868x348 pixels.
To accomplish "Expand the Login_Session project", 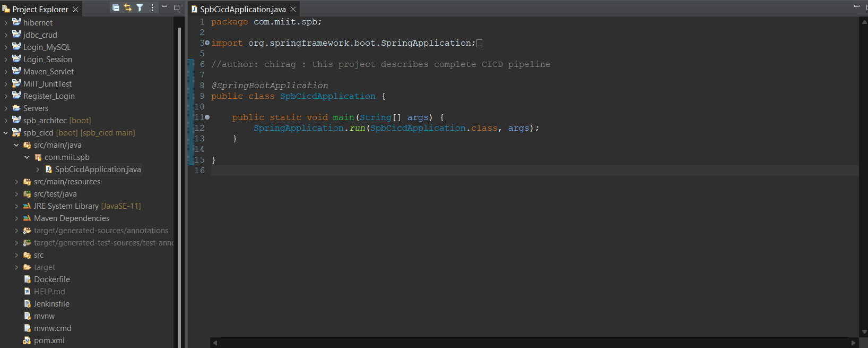I will 6,60.
